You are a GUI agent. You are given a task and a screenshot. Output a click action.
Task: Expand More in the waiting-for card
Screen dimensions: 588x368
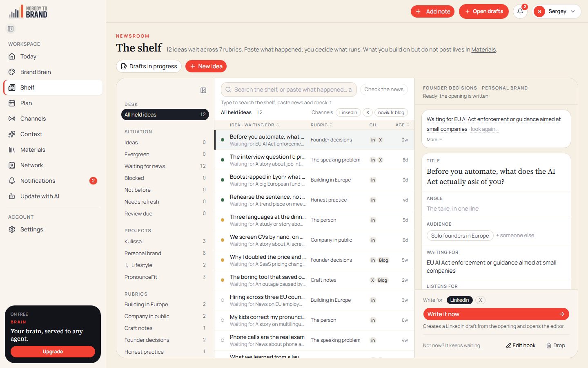(x=434, y=139)
